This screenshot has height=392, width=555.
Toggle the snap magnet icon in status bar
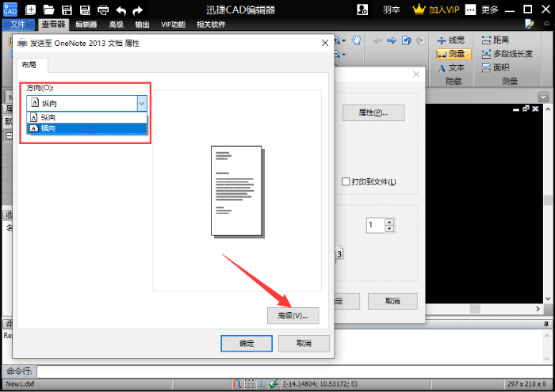coord(236,384)
